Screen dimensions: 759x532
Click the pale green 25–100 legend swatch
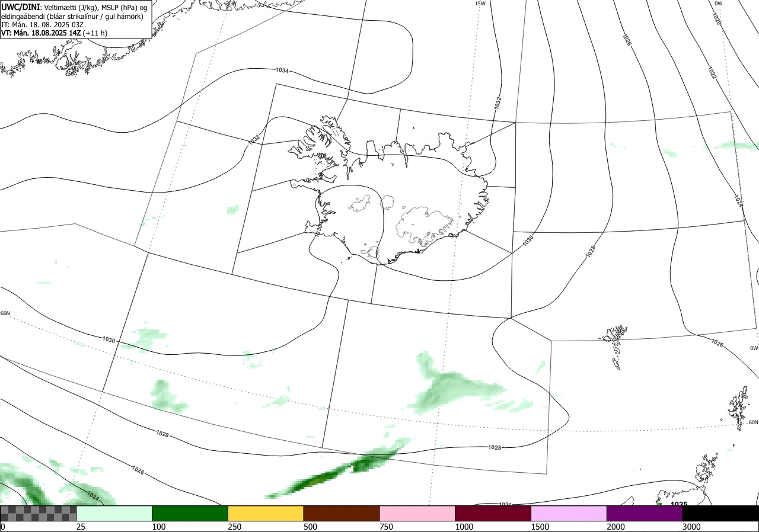[x=114, y=513]
